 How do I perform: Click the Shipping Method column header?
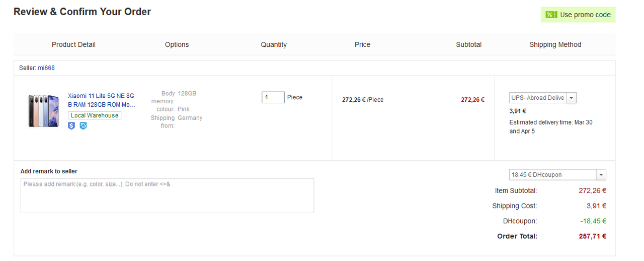555,45
